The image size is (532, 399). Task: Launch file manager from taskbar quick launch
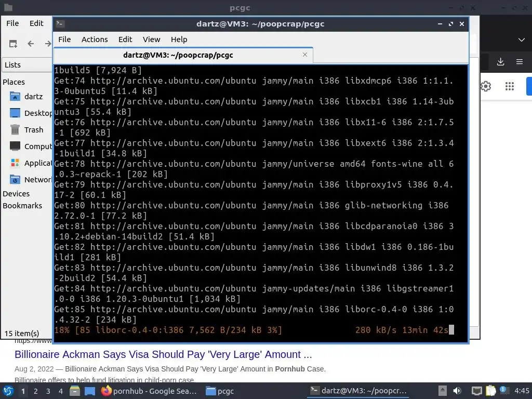tap(75, 391)
